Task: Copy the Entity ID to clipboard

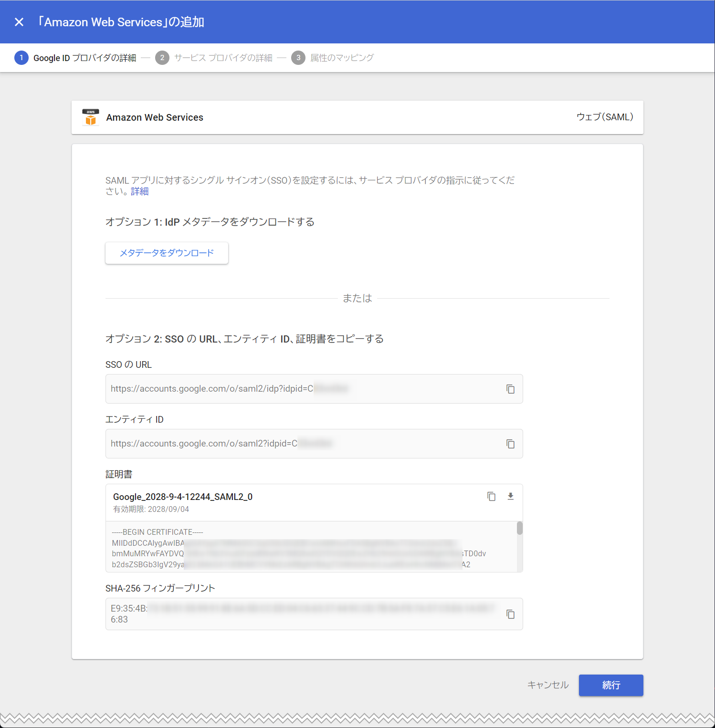Action: tap(510, 444)
